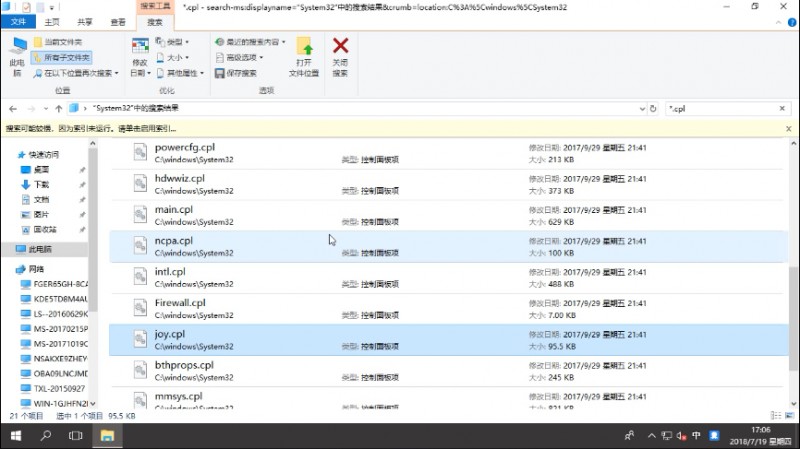The width and height of the screenshot is (800, 449).
Task: Open 在以下位置再次搜索 search again dropdown
Action: [76, 73]
